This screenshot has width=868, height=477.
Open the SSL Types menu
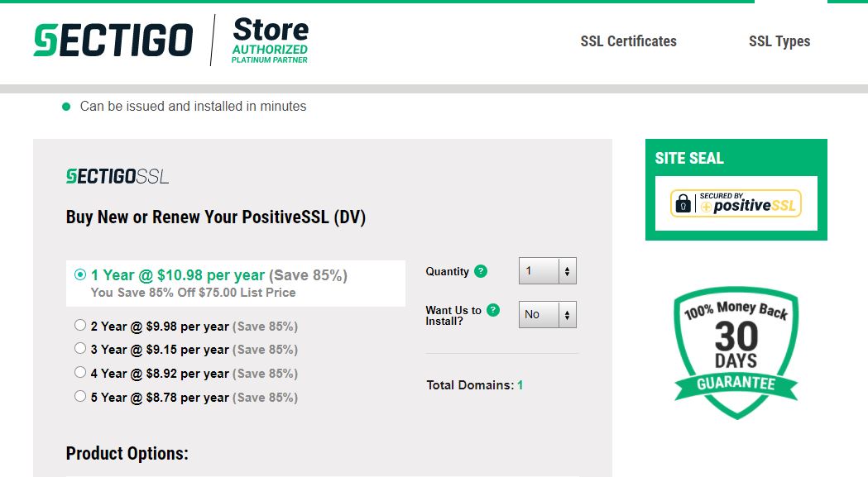(x=779, y=41)
